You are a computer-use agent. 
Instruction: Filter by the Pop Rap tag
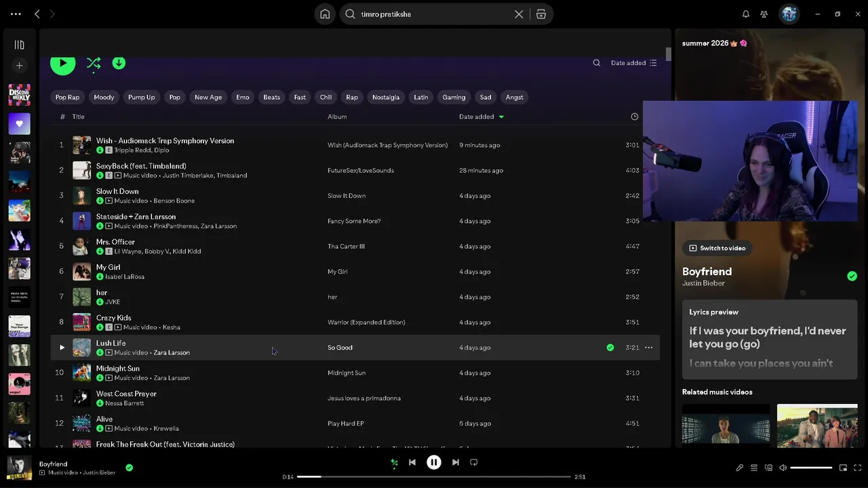[67, 97]
